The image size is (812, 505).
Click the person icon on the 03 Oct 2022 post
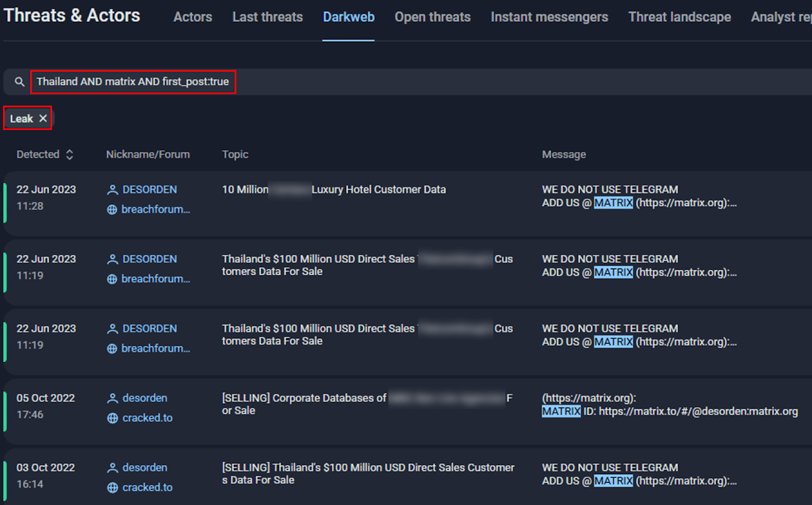[x=112, y=467]
